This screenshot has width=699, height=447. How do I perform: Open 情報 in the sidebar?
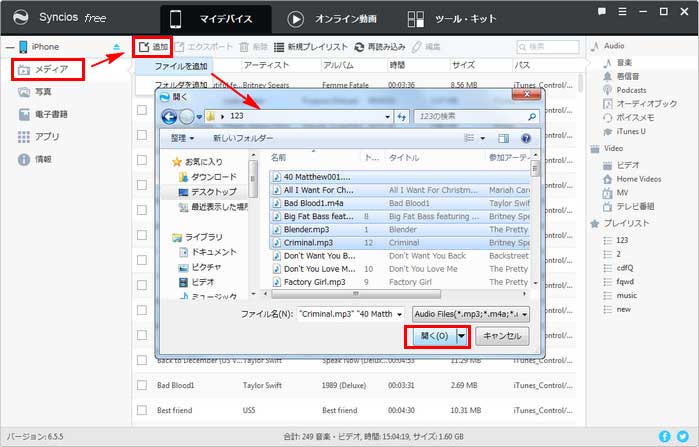(x=35, y=159)
